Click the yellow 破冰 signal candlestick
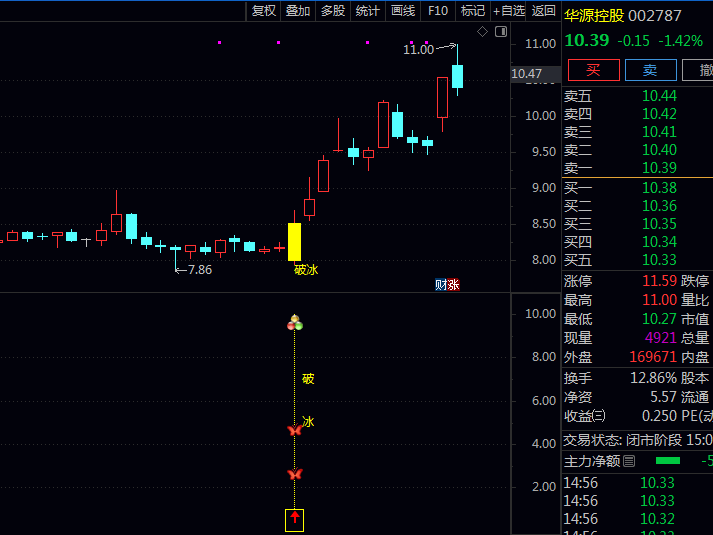This screenshot has height=535, width=713. (x=295, y=241)
